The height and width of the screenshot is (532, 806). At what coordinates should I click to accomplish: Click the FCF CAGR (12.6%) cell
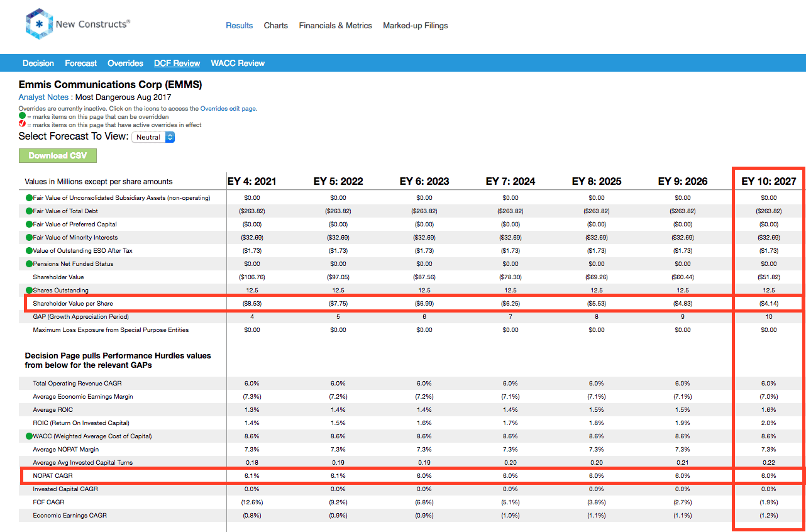[x=252, y=502]
